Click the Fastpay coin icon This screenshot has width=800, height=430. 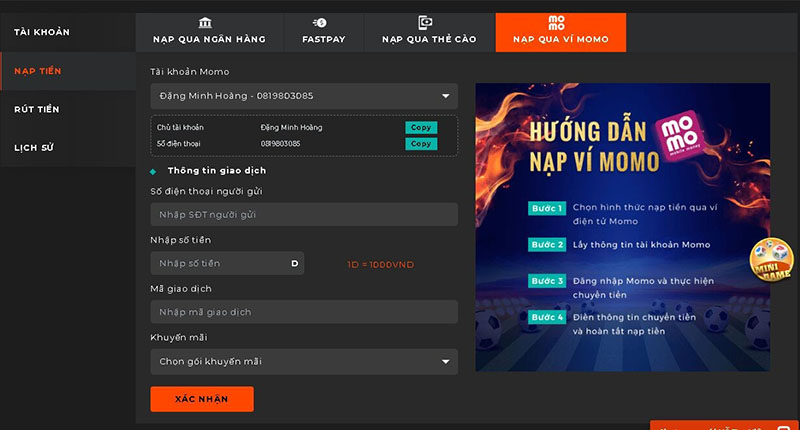click(320, 22)
